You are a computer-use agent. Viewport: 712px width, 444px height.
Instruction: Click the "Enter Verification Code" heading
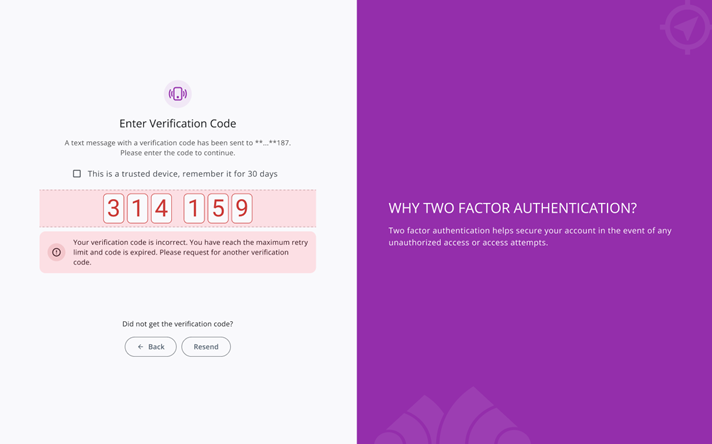point(177,124)
